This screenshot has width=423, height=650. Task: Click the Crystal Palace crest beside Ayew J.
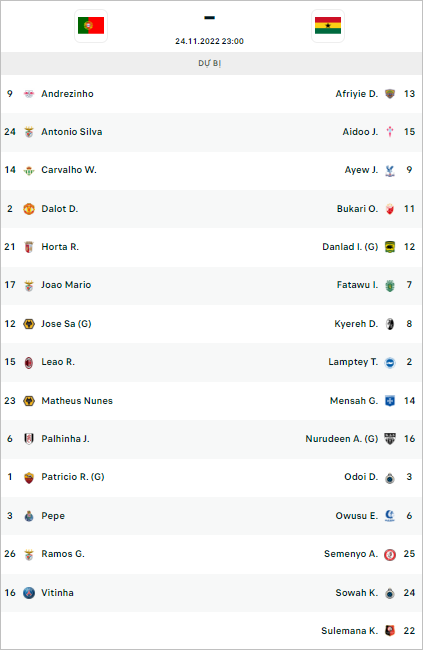point(390,170)
